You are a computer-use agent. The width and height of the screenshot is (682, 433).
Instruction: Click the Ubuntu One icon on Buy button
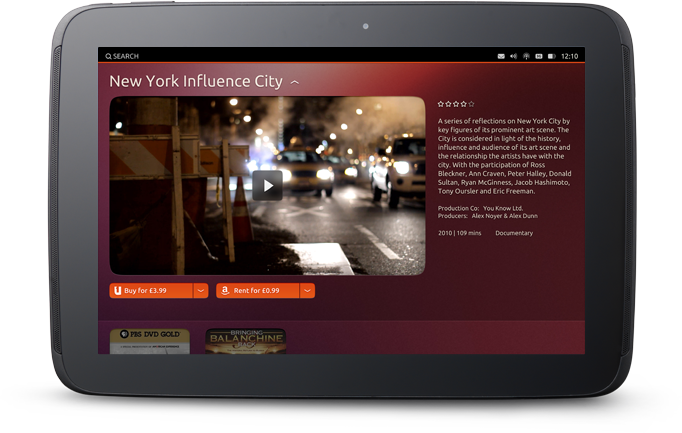coord(117,290)
